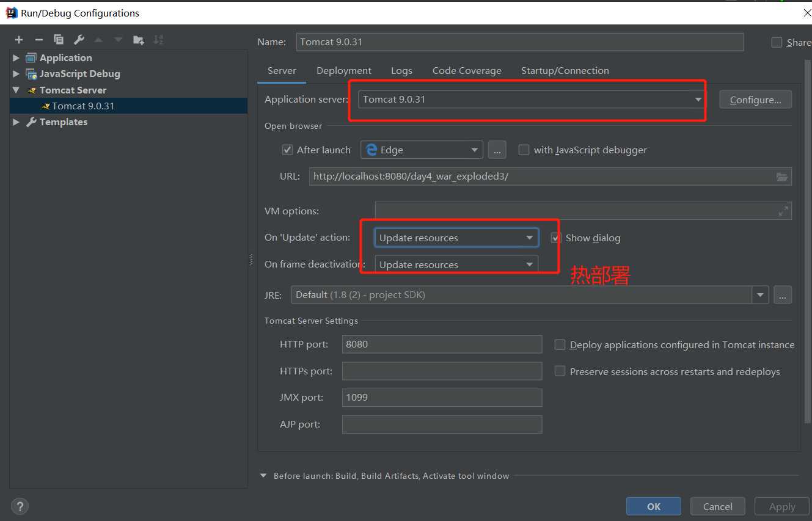Switch to the Code Coverage tab

(467, 71)
